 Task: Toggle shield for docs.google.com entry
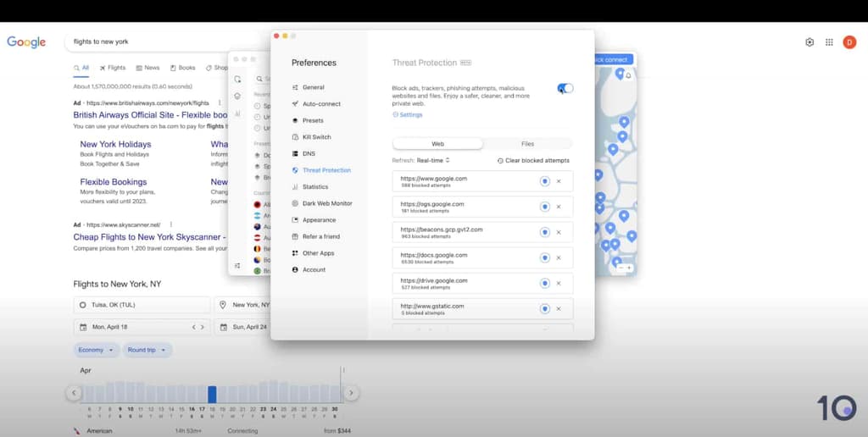click(x=545, y=257)
